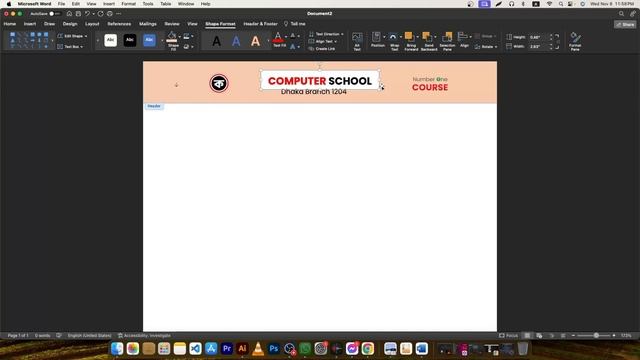Adjust the zoom slider in status bar
Viewport: 640px width, 360px height.
tap(596, 336)
